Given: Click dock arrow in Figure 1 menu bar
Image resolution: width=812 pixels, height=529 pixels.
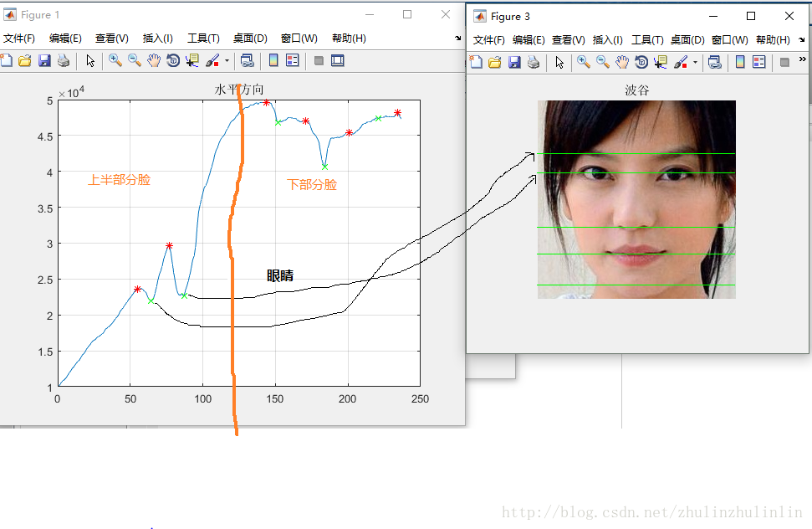Looking at the screenshot, I should (x=457, y=38).
